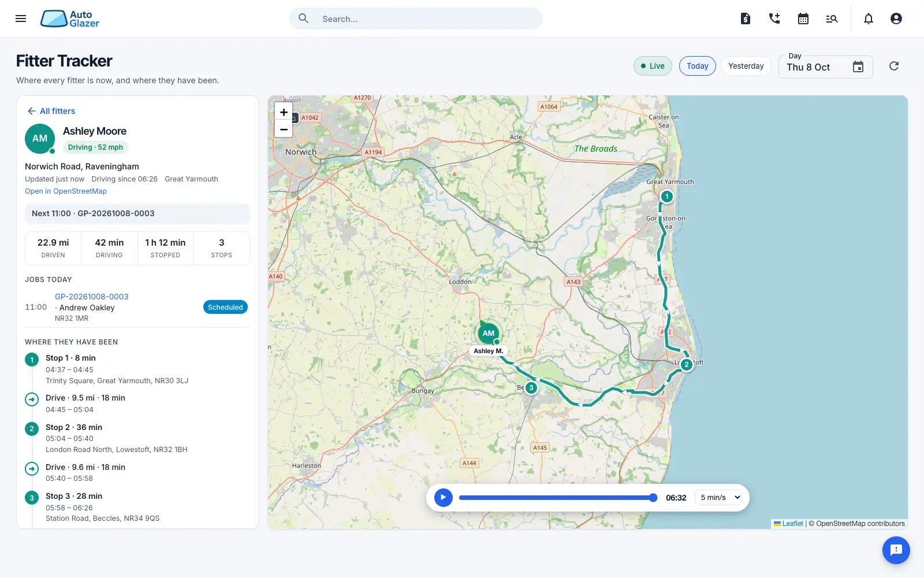This screenshot has width=924, height=578.
Task: Open the user account profile icon
Action: tap(896, 18)
